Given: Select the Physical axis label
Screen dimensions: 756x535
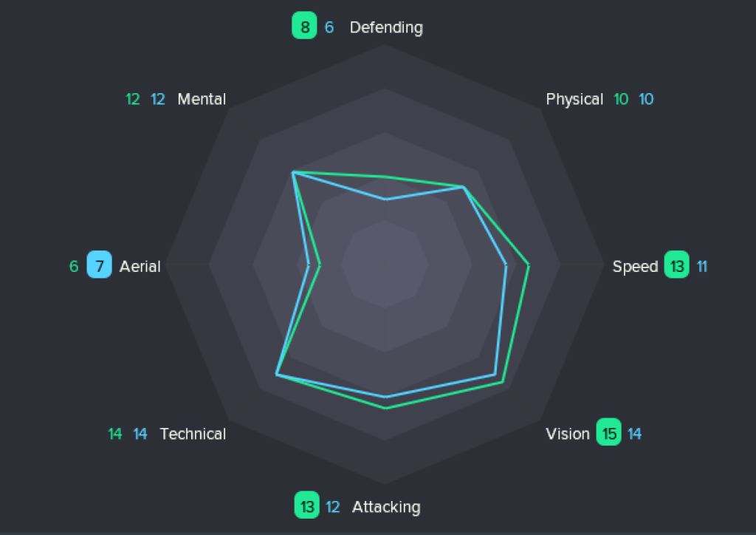Looking at the screenshot, I should pos(574,99).
